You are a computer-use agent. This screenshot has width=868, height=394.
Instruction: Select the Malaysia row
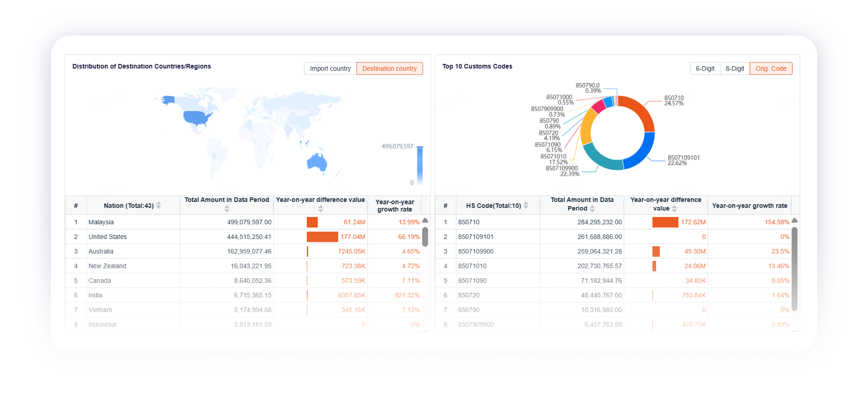point(244,222)
